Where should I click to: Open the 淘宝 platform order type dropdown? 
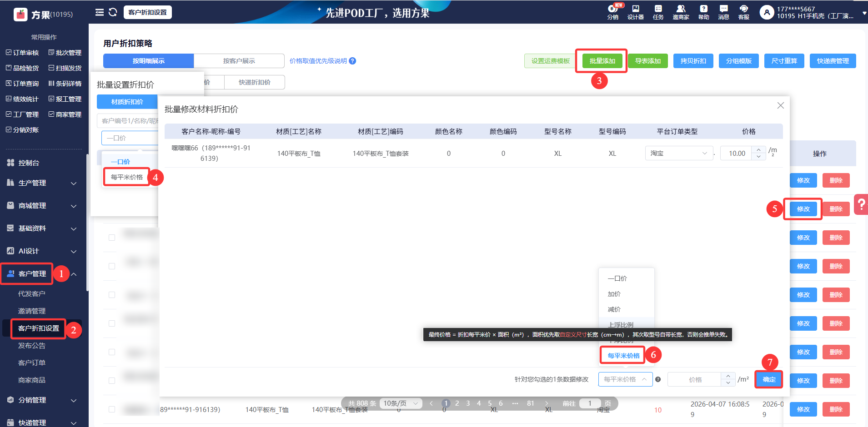click(x=679, y=153)
